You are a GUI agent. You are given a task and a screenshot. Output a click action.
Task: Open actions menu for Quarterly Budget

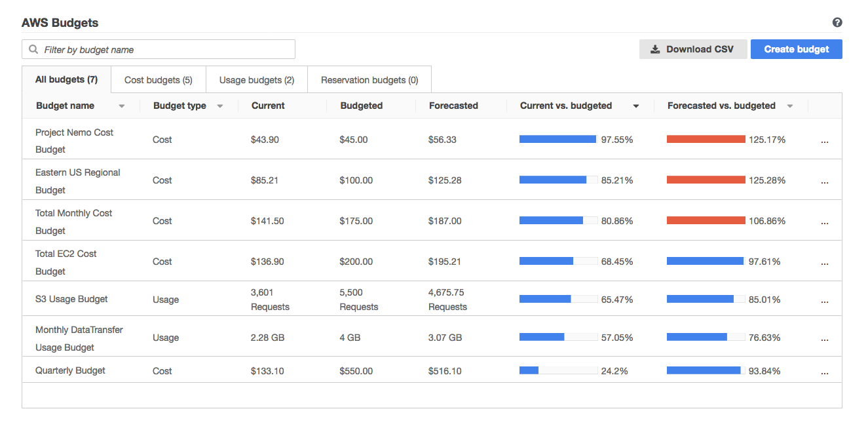point(824,372)
